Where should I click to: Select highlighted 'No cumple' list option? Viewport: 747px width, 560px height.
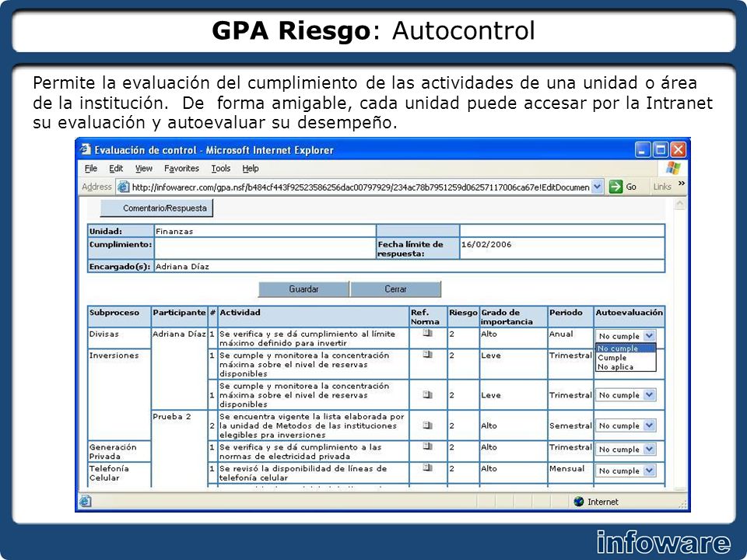[x=626, y=348]
